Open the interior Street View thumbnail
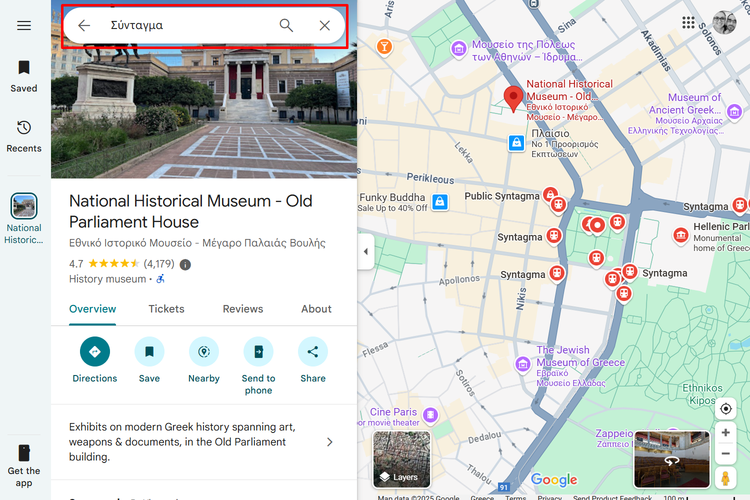The height and width of the screenshot is (500, 750). (672, 459)
